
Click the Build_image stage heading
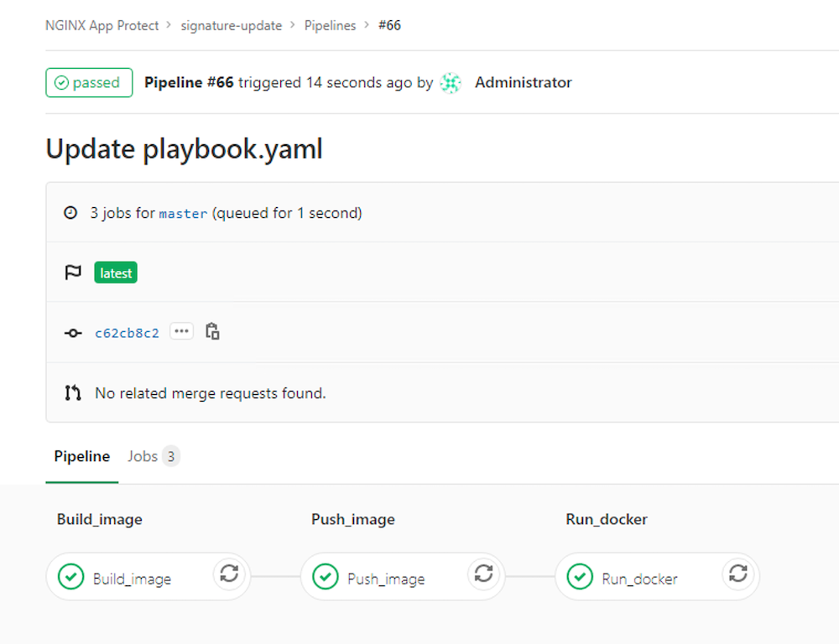coord(100,519)
